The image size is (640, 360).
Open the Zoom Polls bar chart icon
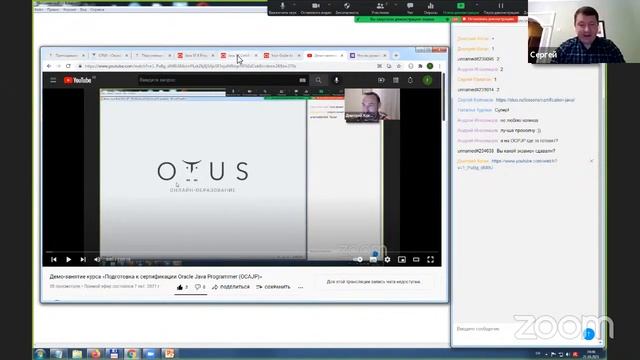tap(431, 6)
